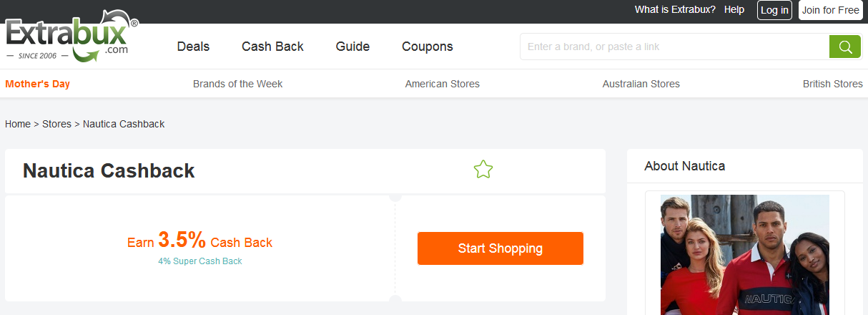
Task: Click Join for Free button
Action: [x=831, y=10]
